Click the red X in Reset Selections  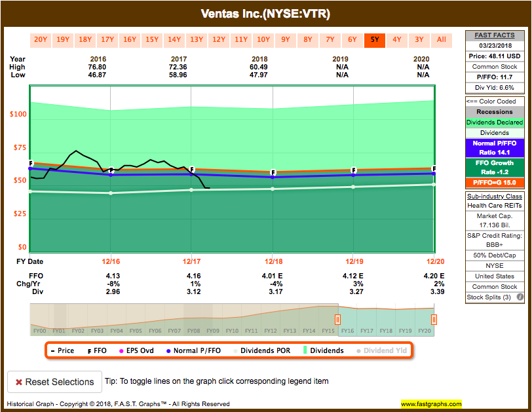pos(19,382)
